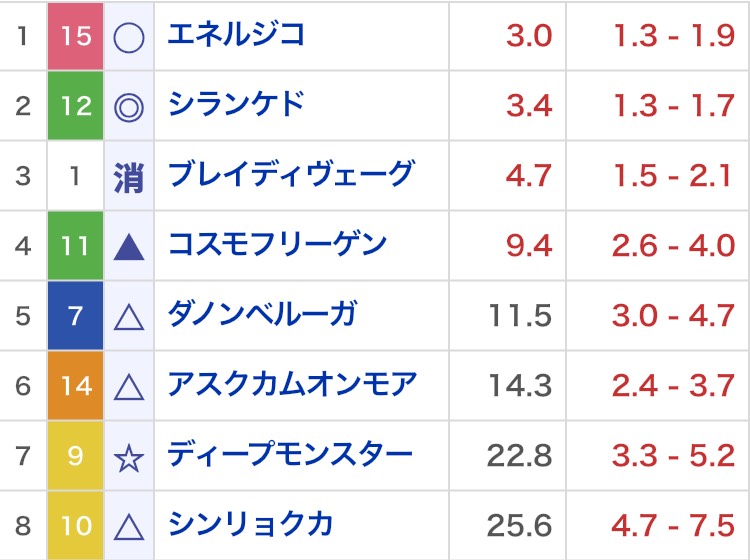Click the green number 12 badge
Image resolution: width=750 pixels, height=560 pixels.
pyautogui.click(x=76, y=106)
